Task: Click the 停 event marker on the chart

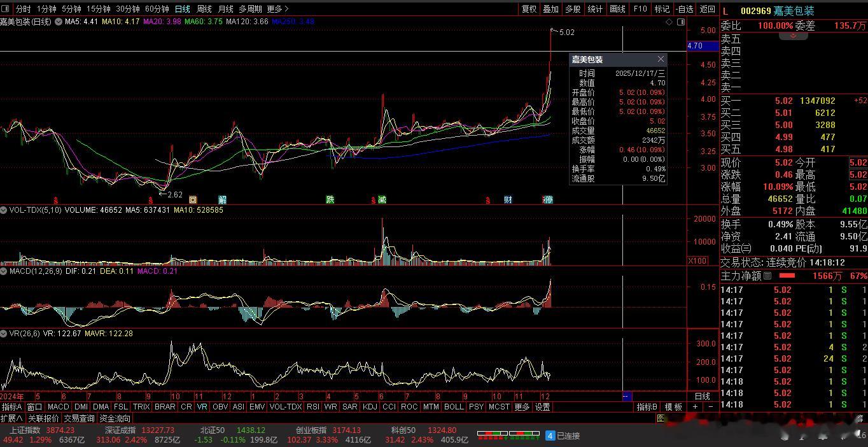Action: click(549, 199)
